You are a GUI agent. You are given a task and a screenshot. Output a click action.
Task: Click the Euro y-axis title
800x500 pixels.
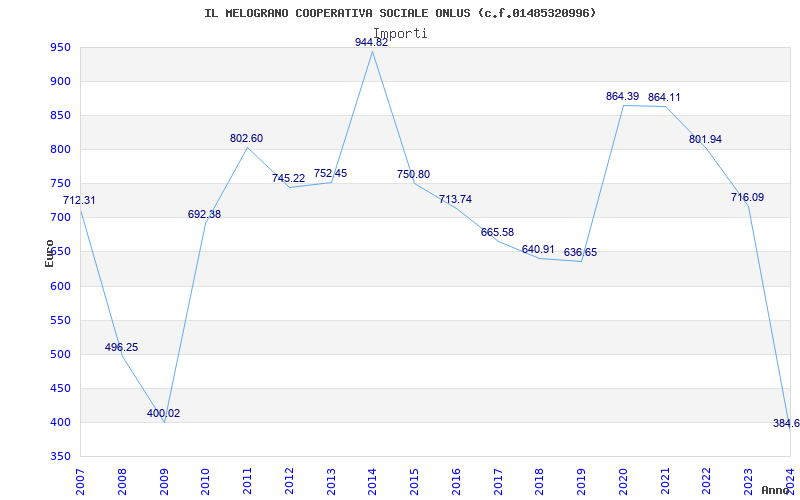pyautogui.click(x=49, y=254)
